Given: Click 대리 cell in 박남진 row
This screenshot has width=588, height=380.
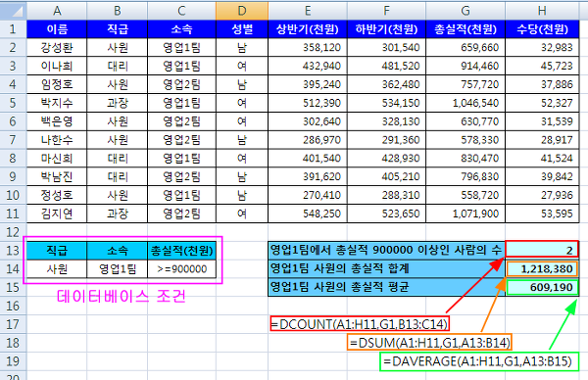Looking at the screenshot, I should coord(117,176).
